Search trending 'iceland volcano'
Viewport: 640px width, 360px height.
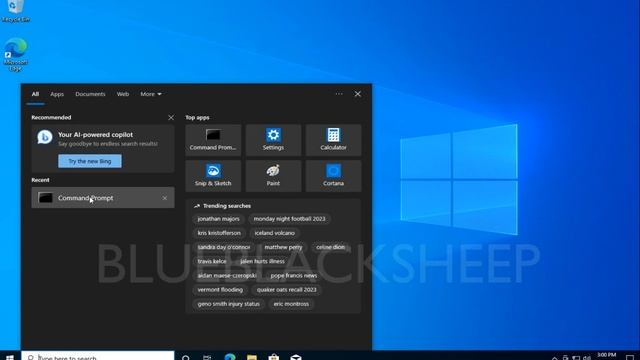274,233
